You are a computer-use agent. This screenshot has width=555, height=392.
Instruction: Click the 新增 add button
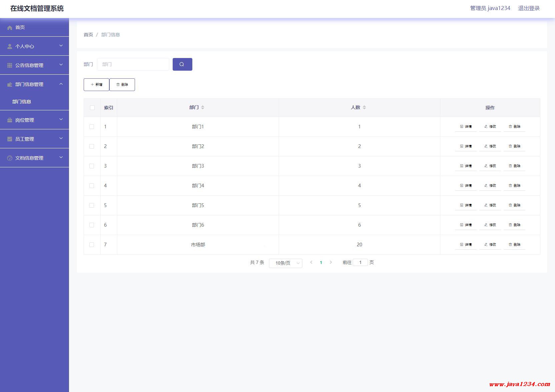(x=96, y=85)
